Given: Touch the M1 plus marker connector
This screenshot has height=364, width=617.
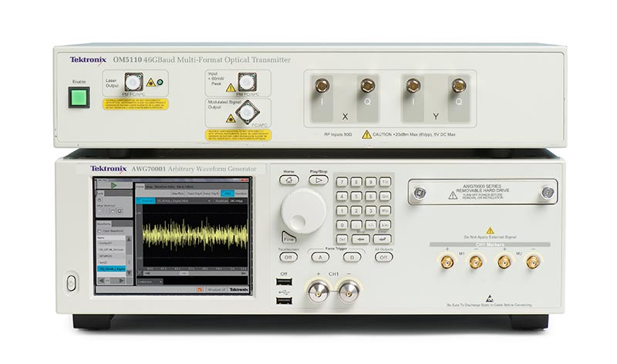Looking at the screenshot, I should (x=447, y=261).
